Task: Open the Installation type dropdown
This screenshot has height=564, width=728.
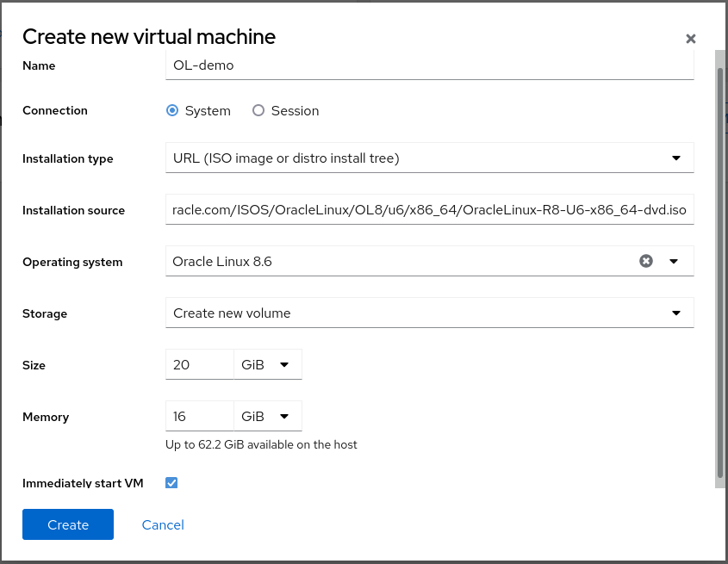Action: pos(429,158)
